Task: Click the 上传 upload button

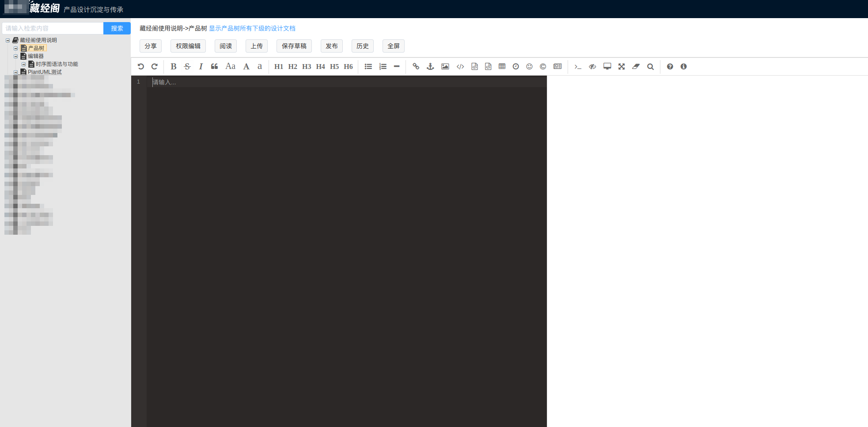Action: (257, 46)
